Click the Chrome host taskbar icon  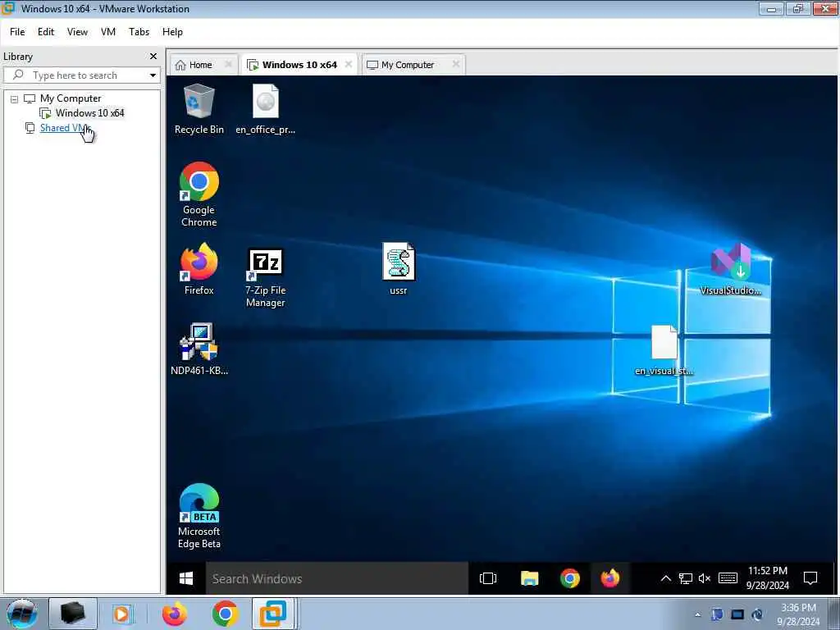[225, 614]
